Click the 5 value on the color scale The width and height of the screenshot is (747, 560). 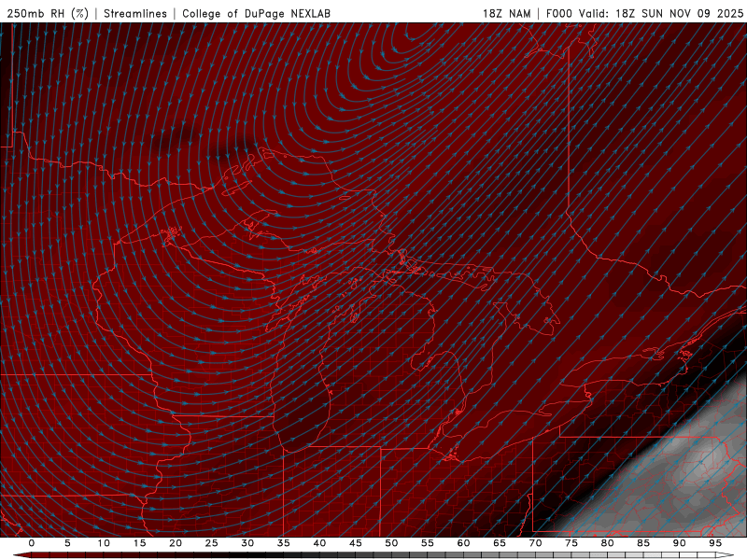pos(67,543)
